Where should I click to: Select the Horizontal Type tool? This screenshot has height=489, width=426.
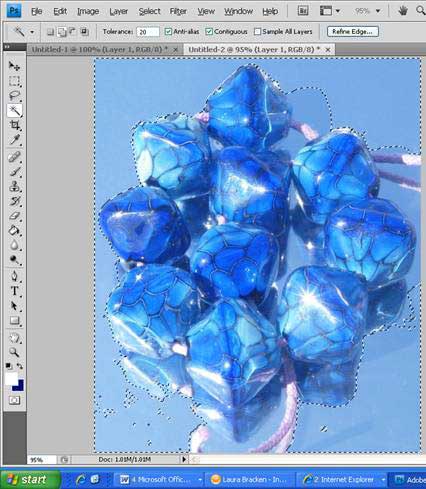point(14,291)
